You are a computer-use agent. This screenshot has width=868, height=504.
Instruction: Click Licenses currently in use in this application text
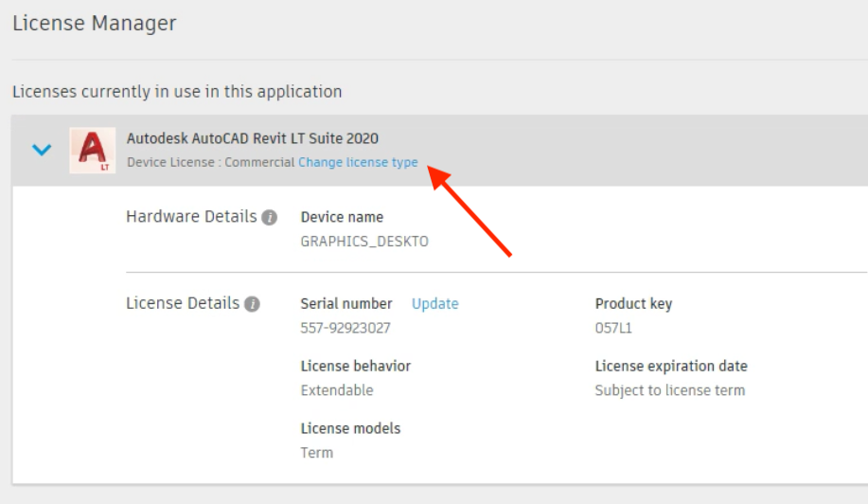(177, 91)
